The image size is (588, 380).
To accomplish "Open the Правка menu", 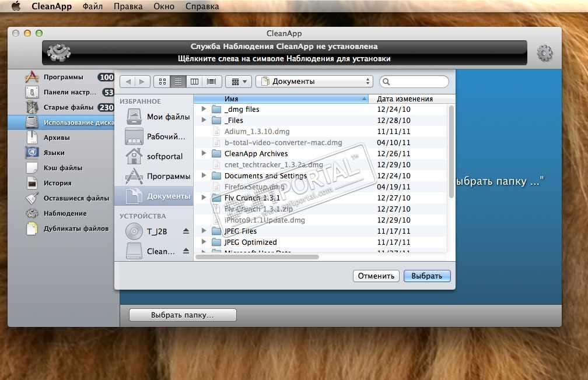I will coord(128,6).
